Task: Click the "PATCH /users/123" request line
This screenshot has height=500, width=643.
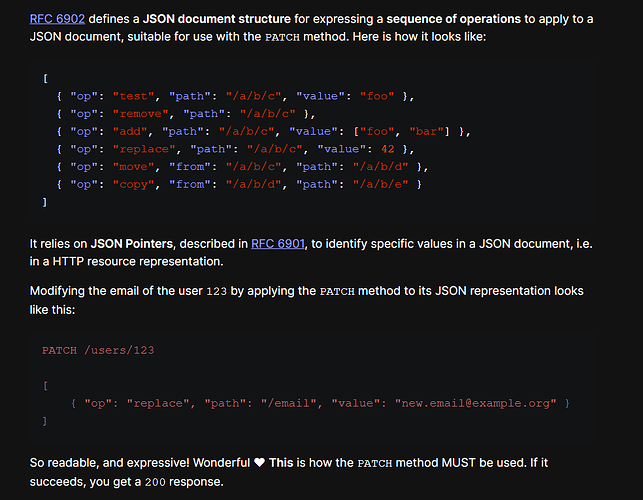Action: (97, 350)
